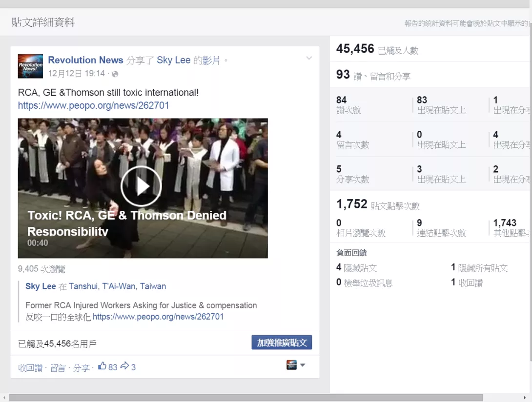
Task: Click the scrollbar left arrow
Action: coord(4,398)
